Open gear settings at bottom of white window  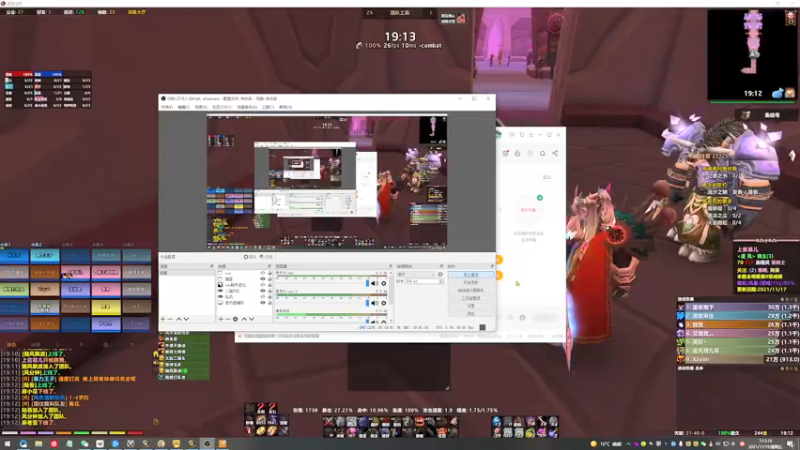pos(522,317)
